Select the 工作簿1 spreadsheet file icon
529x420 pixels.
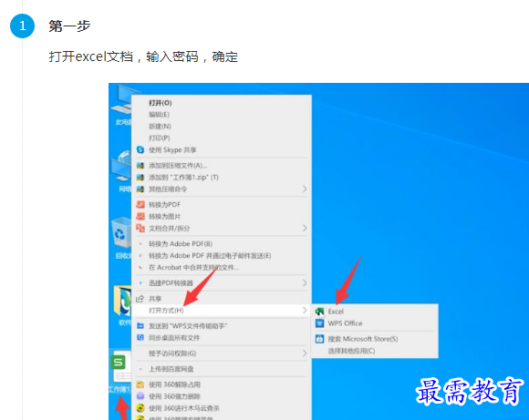tap(120, 372)
